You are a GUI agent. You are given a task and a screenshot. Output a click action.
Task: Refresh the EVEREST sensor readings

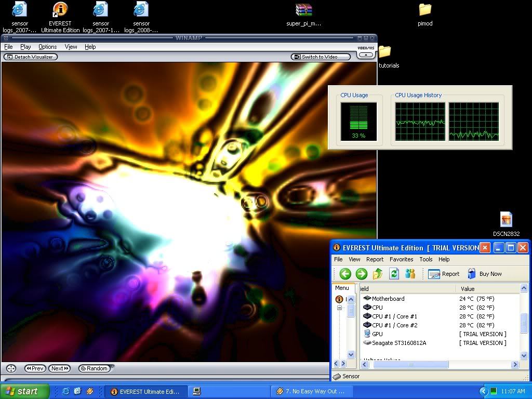point(394,273)
